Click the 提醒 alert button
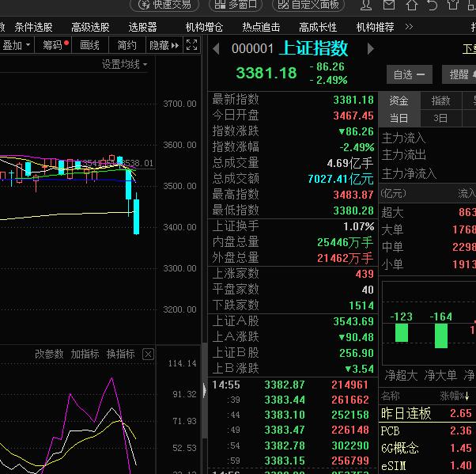This screenshot has height=474, width=476. pyautogui.click(x=459, y=74)
